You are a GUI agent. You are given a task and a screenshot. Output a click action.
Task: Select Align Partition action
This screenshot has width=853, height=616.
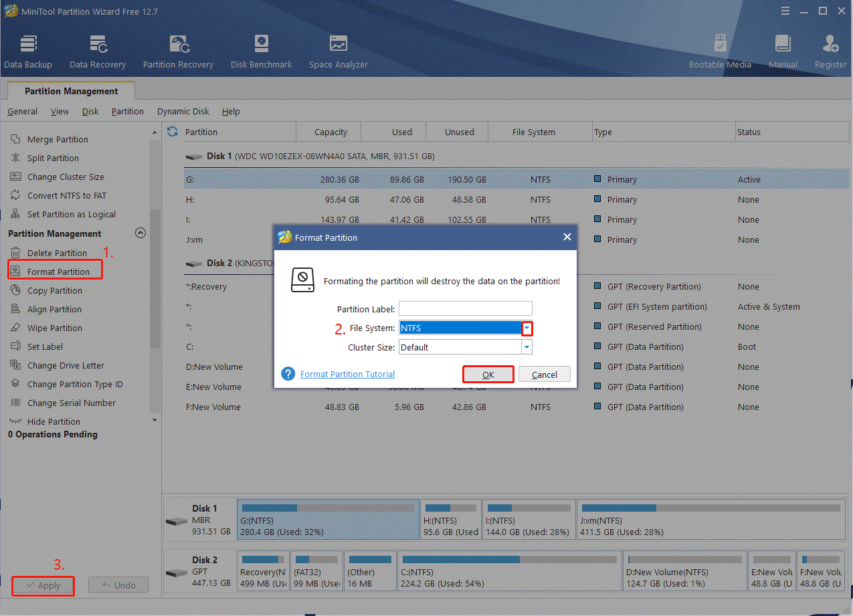point(54,309)
